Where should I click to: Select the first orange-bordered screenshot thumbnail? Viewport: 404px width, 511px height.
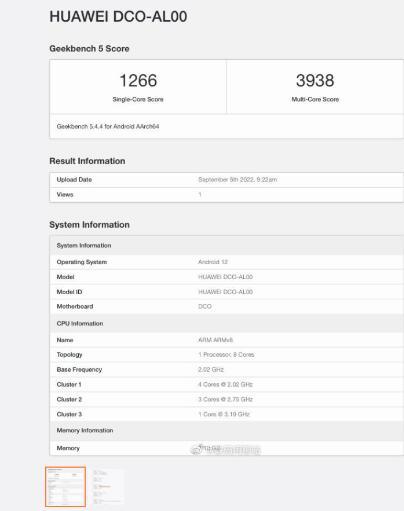click(x=65, y=486)
